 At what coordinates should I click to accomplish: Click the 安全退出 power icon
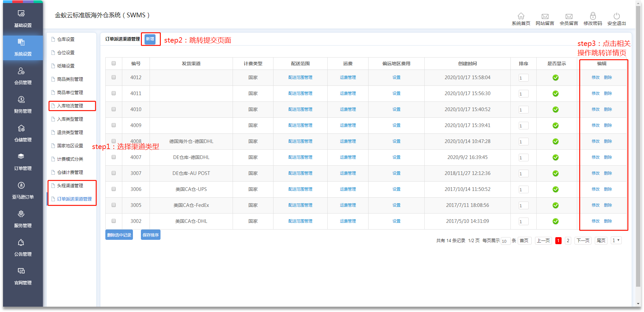(616, 16)
